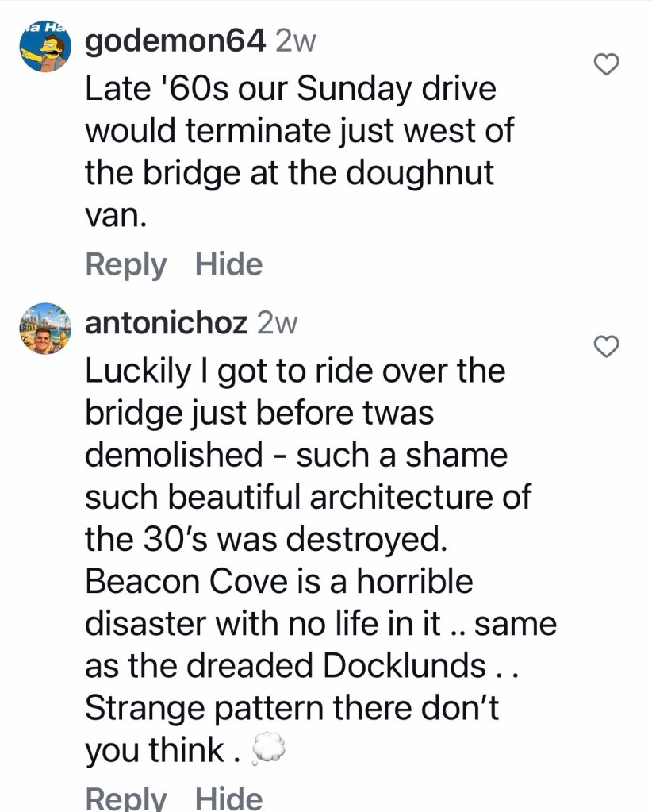Image resolution: width=652 pixels, height=812 pixels.
Task: Click the 2w timestamp beside godemon64
Action: pyautogui.click(x=294, y=42)
